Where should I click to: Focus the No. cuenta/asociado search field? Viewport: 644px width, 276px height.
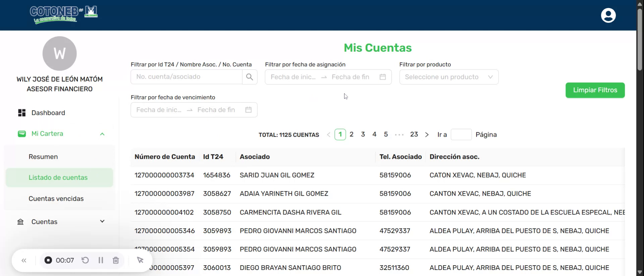(186, 77)
